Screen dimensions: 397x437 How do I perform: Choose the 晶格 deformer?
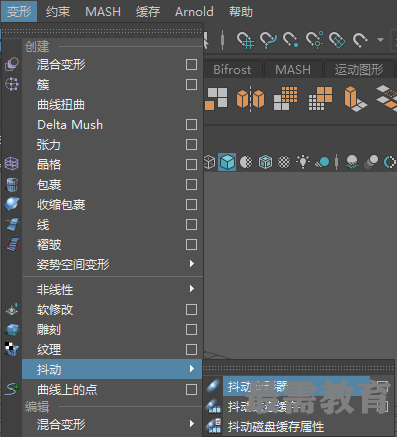point(49,165)
